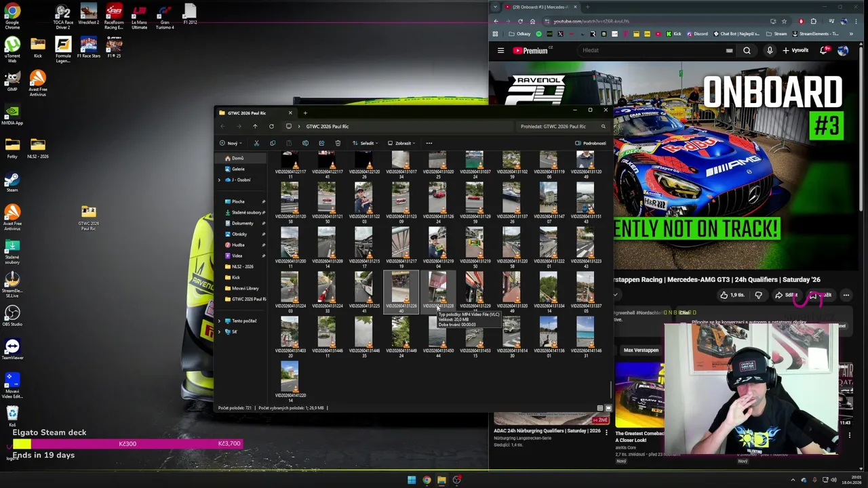Image resolution: width=868 pixels, height=488 pixels.
Task: Open Gran Turismo 4 desktop shortcut
Action: coord(165,16)
